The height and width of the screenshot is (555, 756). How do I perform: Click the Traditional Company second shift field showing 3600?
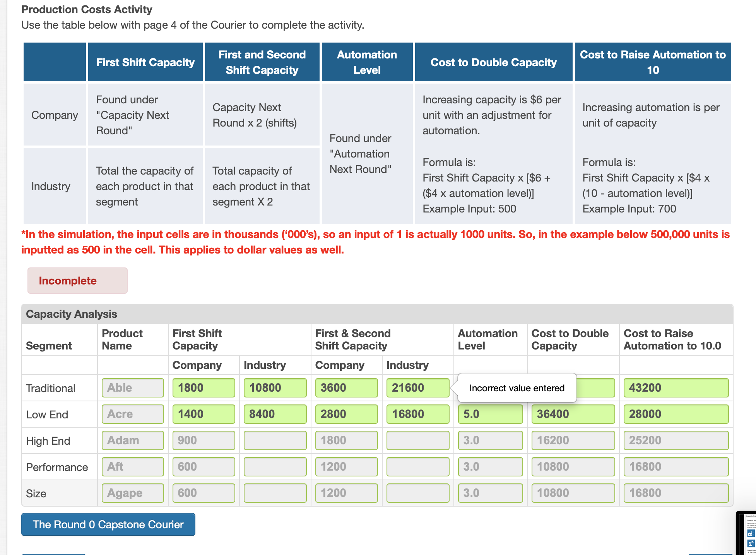coord(346,387)
